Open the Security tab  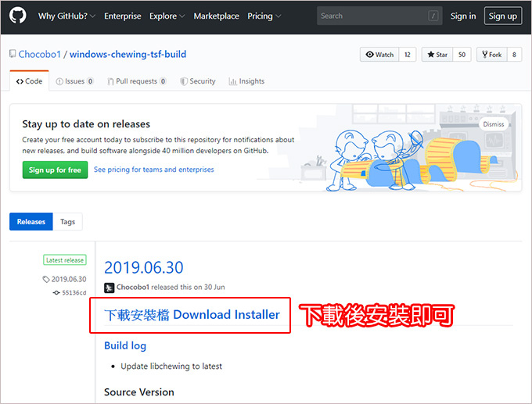pyautogui.click(x=198, y=81)
